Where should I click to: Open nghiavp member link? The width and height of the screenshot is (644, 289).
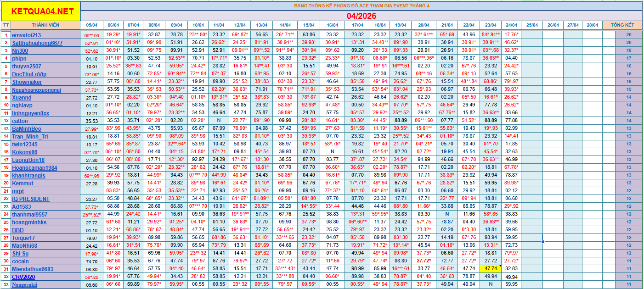click(22, 105)
